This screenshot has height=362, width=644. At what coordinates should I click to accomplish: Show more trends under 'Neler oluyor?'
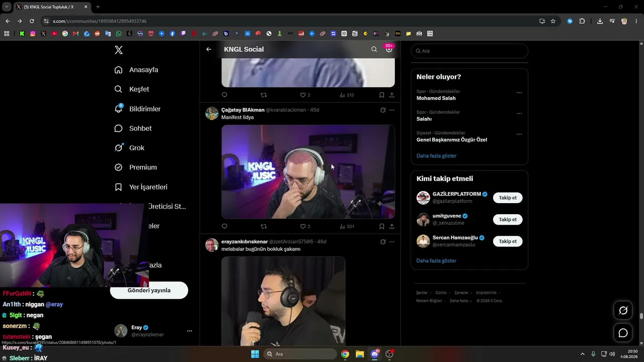(436, 156)
